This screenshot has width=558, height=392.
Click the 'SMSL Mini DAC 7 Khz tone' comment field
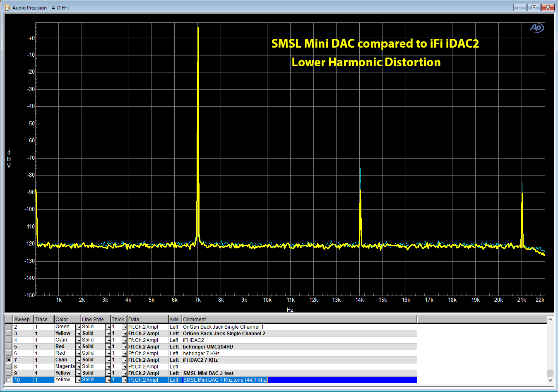click(299, 380)
